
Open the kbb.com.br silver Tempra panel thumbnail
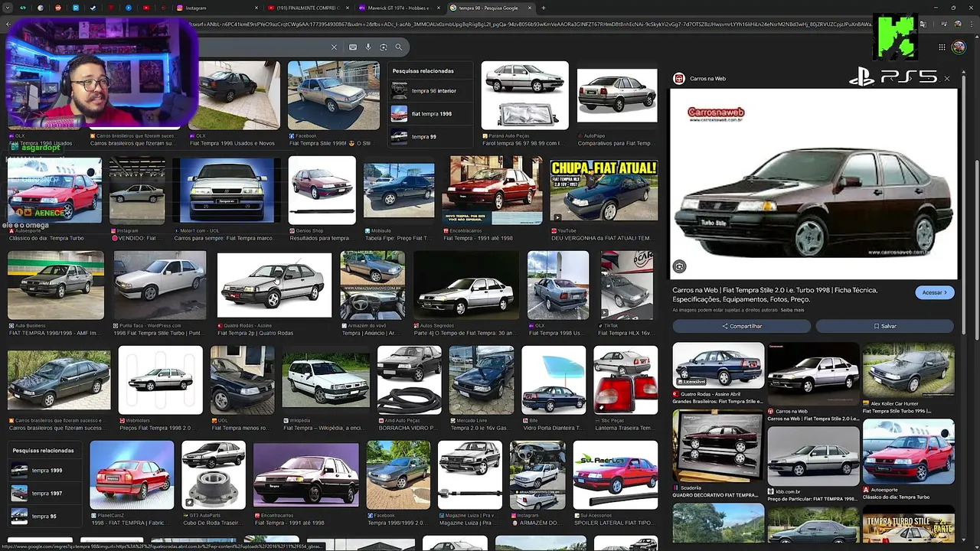(813, 455)
